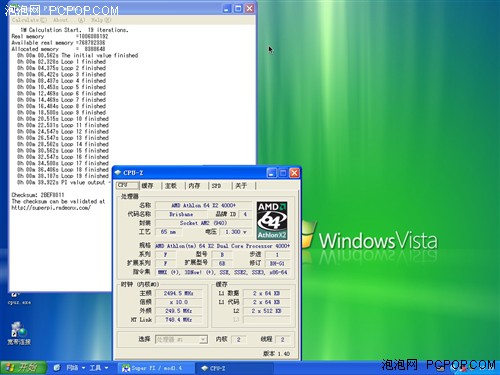Click the 内核 core count value
Screen dimensions: 500x375
(238, 339)
